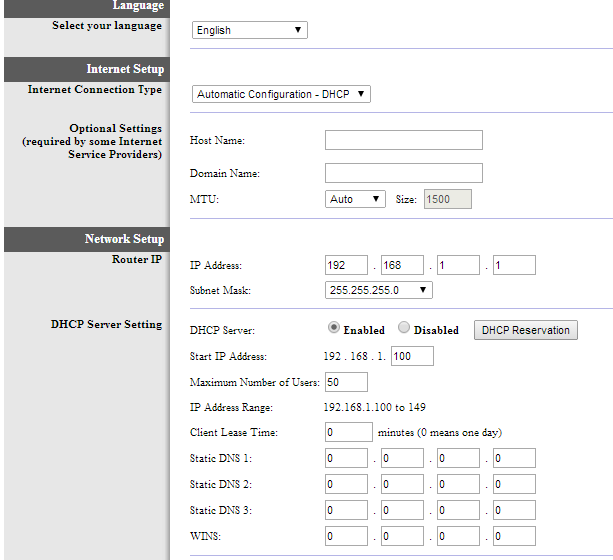Click Static DNS 1 first octet field
The width and height of the screenshot is (613, 560).
point(346,458)
